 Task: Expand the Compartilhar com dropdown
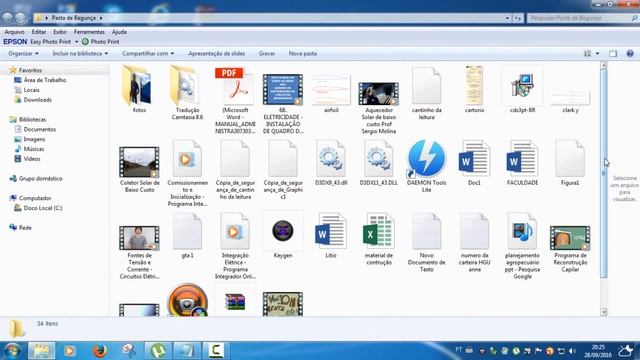click(x=148, y=53)
